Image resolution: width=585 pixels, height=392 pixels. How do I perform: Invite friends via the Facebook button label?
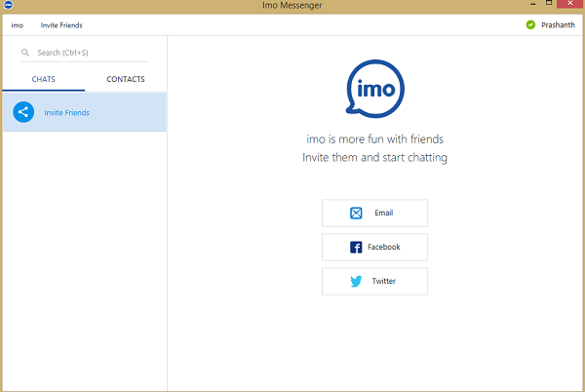pos(383,247)
